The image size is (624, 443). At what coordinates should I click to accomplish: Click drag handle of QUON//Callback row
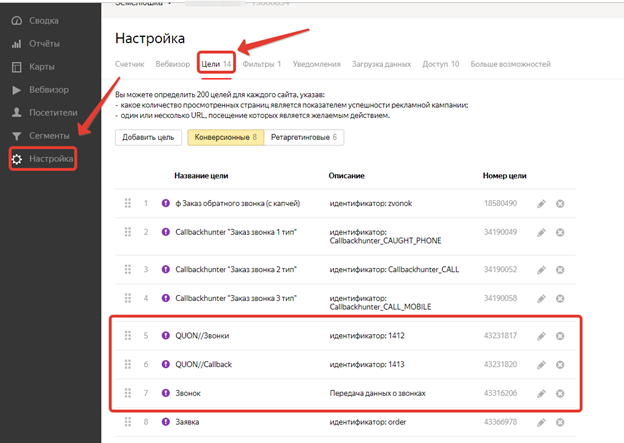click(128, 364)
